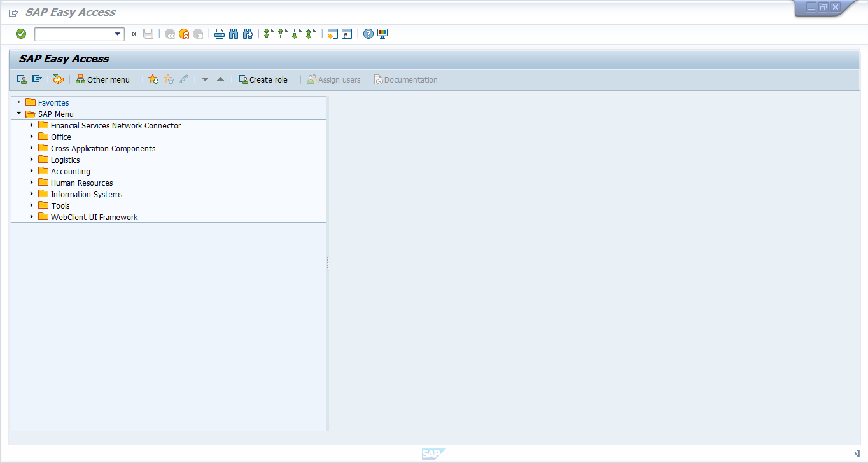Screen dimensions: 868x463
Task: Click the window menu icon beside title
Action: click(x=13, y=13)
